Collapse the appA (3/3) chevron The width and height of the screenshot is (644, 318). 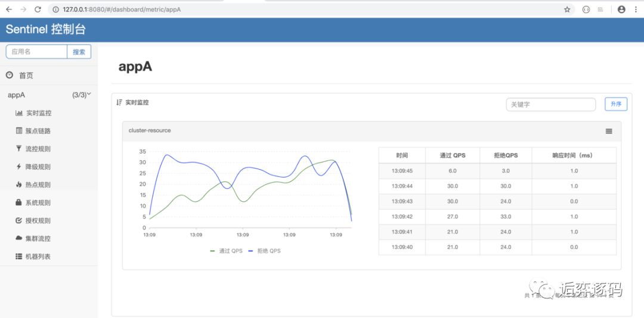click(89, 94)
